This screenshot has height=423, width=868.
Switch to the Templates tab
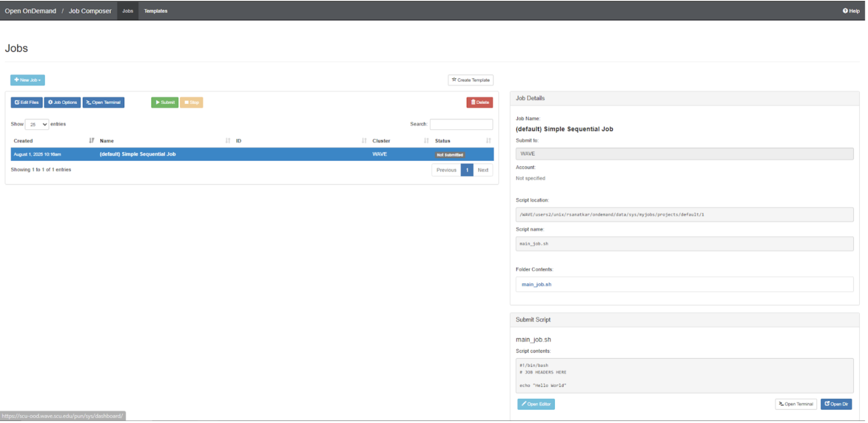155,11
